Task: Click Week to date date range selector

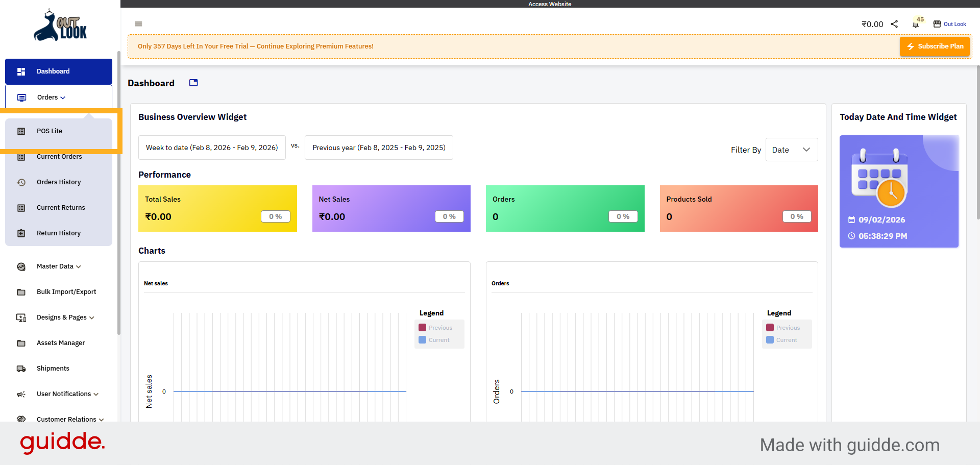Action: click(x=212, y=148)
